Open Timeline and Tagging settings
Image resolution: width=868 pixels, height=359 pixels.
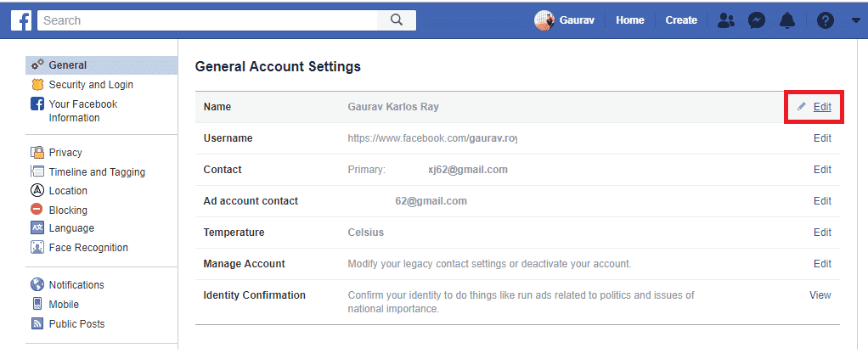pos(97,172)
